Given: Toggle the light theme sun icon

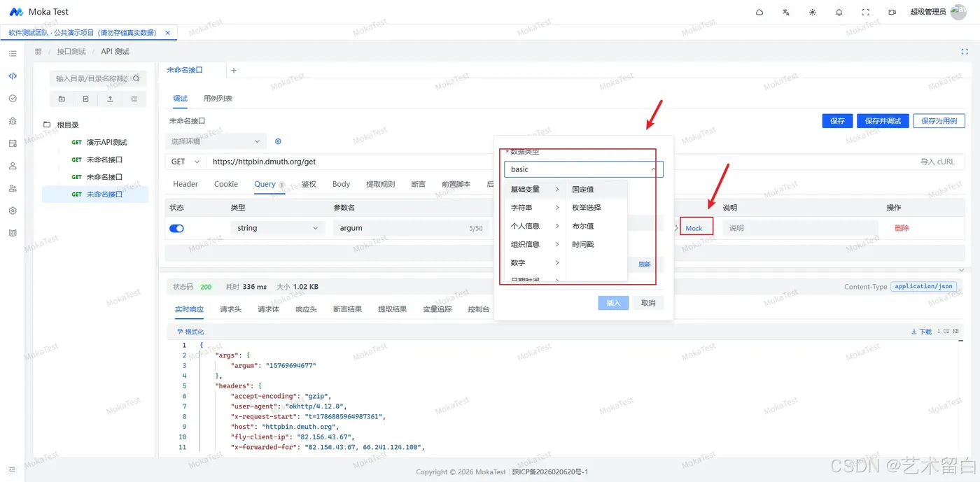Looking at the screenshot, I should pyautogui.click(x=812, y=12).
